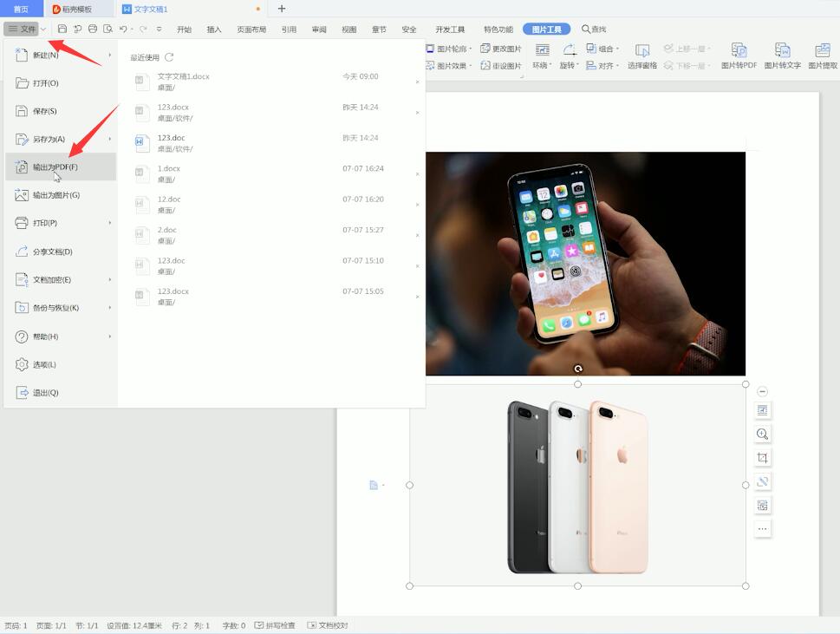The width and height of the screenshot is (840, 634).
Task: Open 帮助(H) menu entry
Action: (60, 337)
